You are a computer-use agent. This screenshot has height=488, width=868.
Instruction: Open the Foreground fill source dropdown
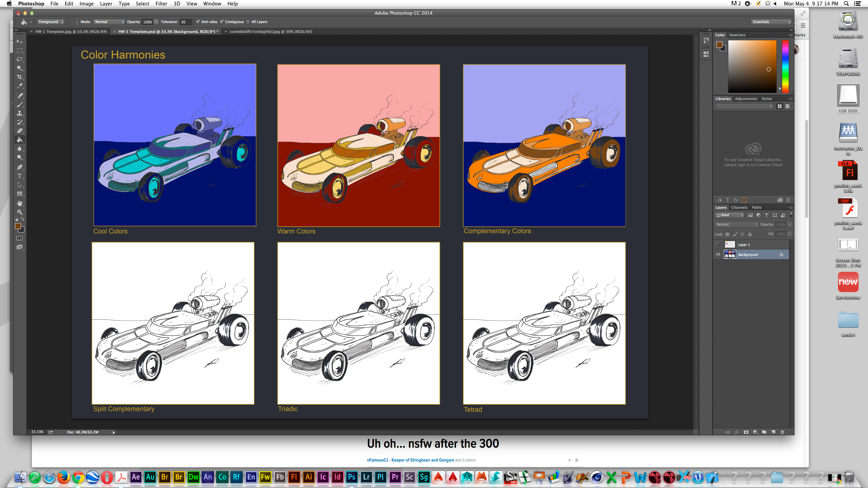pos(51,22)
